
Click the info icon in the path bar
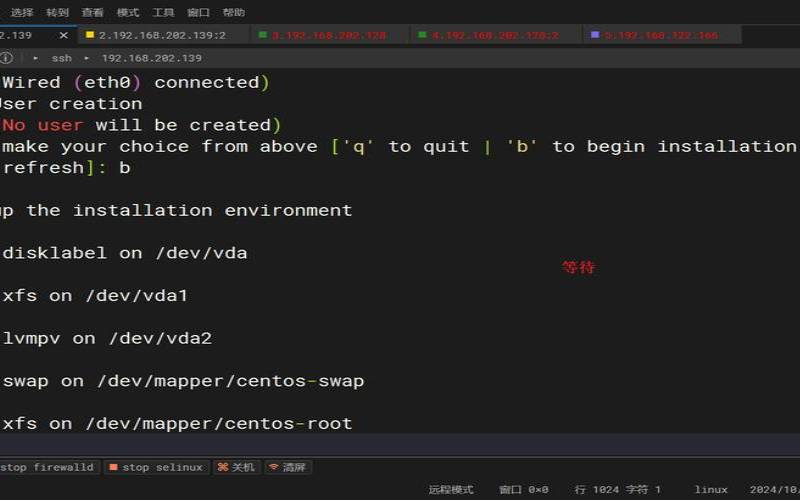7,58
